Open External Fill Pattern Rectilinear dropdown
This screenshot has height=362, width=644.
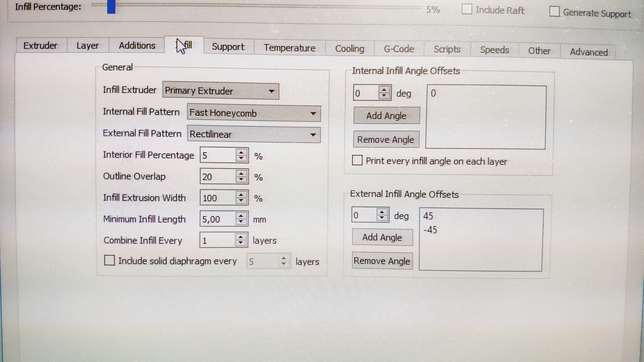coord(253,135)
